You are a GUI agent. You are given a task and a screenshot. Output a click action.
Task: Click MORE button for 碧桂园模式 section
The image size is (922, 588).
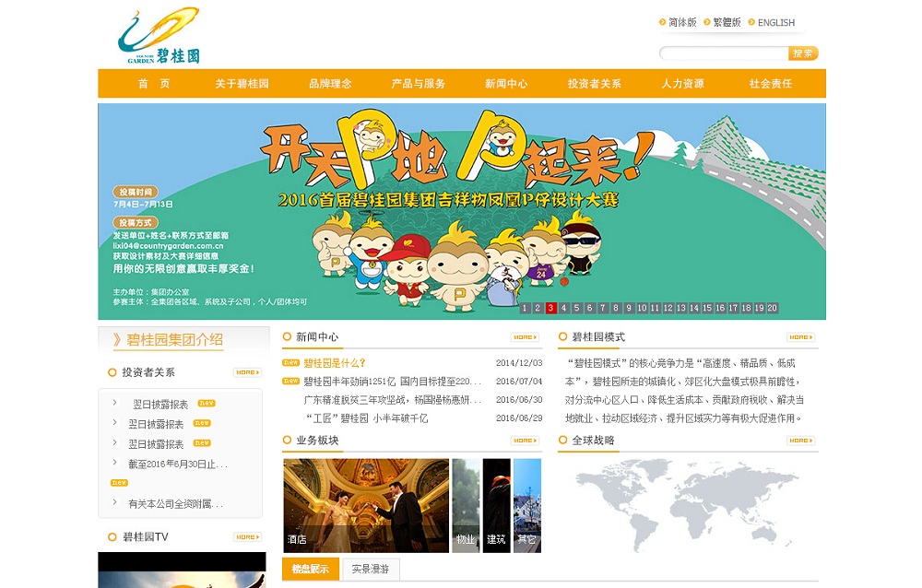(x=801, y=337)
